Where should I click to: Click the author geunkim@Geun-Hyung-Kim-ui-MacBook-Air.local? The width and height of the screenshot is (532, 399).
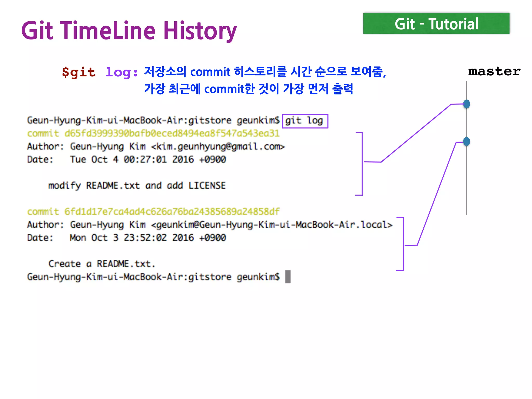click(272, 225)
